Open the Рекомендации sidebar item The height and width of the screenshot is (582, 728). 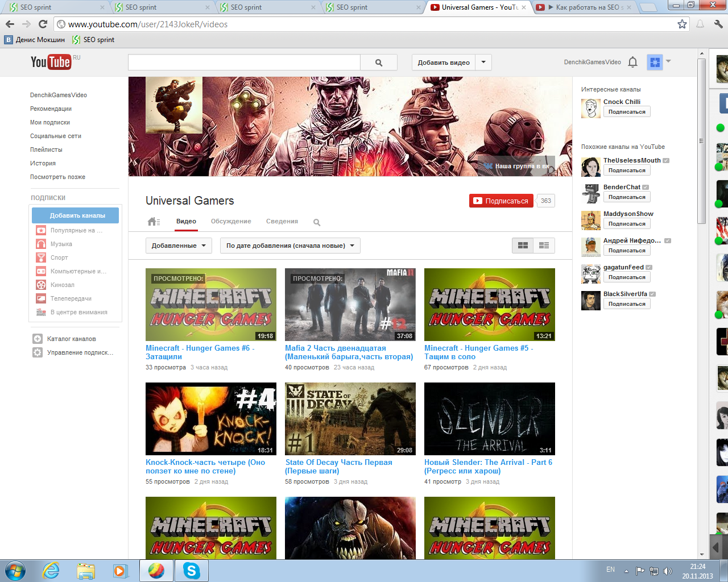point(51,109)
